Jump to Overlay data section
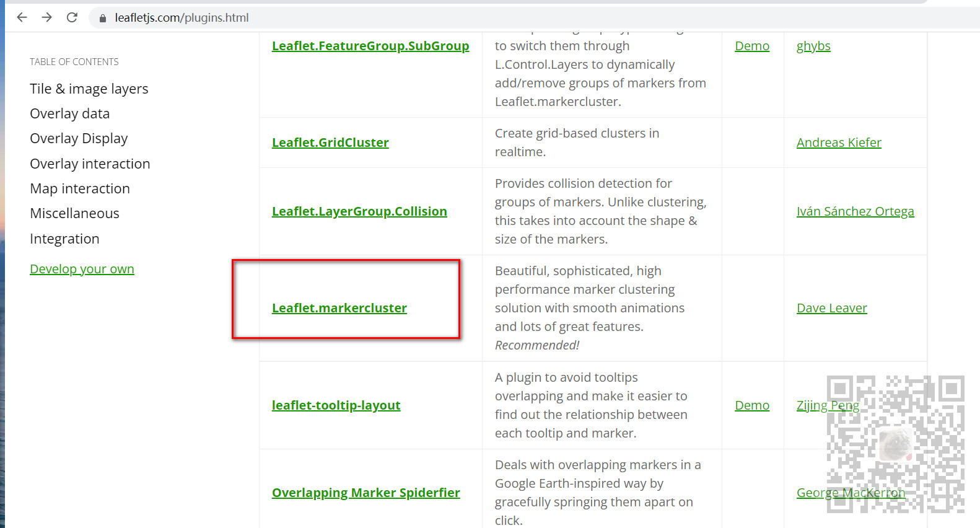 pyautogui.click(x=70, y=113)
